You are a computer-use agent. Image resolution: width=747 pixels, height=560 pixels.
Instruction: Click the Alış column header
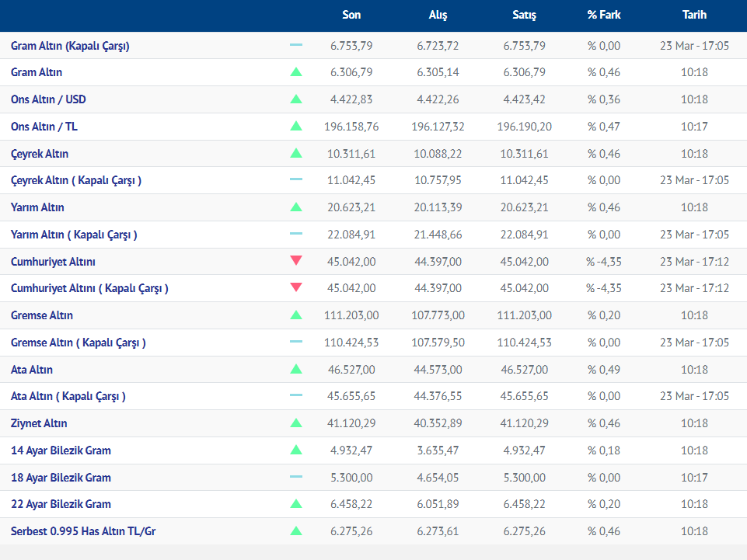[x=438, y=15]
